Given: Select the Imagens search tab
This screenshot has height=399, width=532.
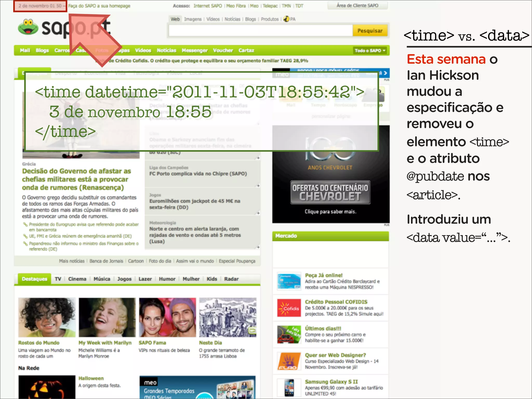Looking at the screenshot, I should (x=193, y=19).
